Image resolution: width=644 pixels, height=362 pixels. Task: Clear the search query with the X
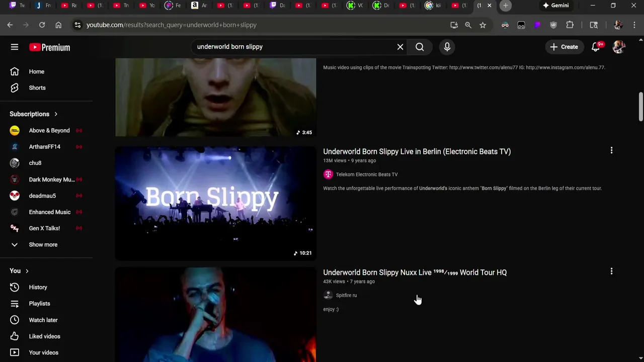[400, 47]
